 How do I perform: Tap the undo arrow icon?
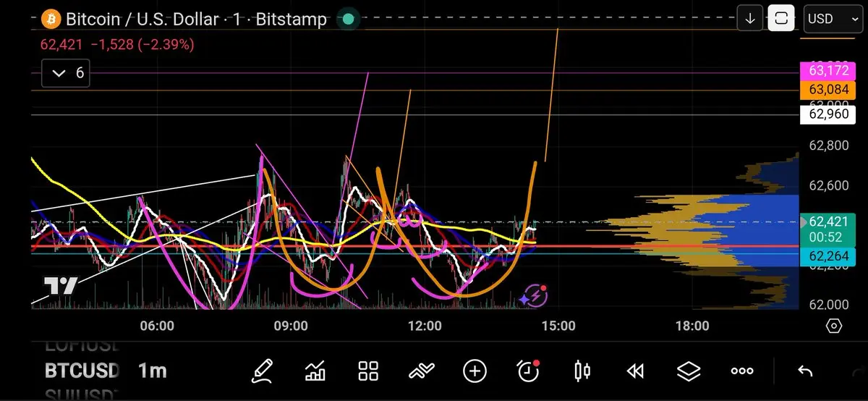pyautogui.click(x=805, y=371)
